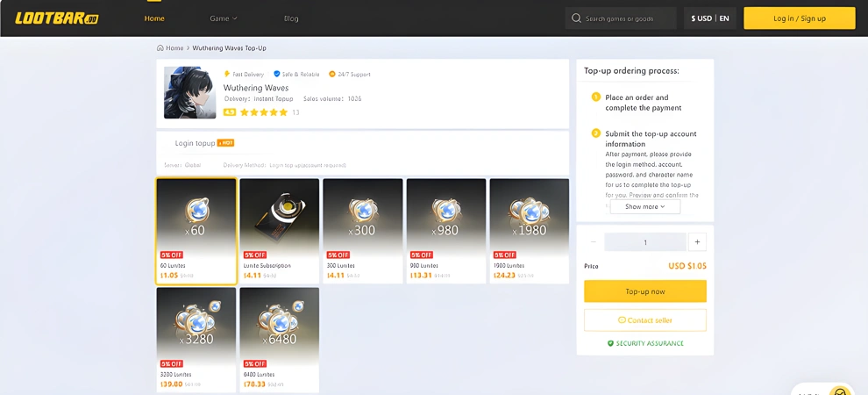The height and width of the screenshot is (395, 868).
Task: Click the chat support icon at bottom right
Action: (840, 391)
